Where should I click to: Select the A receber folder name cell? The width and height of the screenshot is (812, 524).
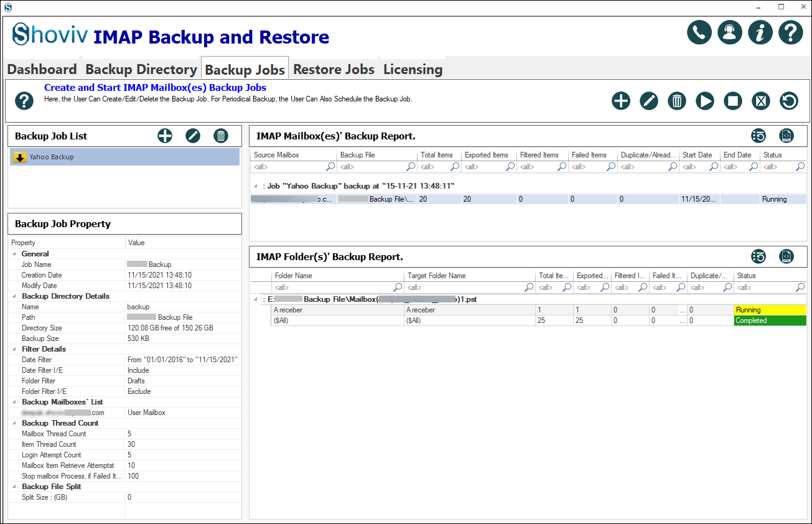tap(338, 310)
